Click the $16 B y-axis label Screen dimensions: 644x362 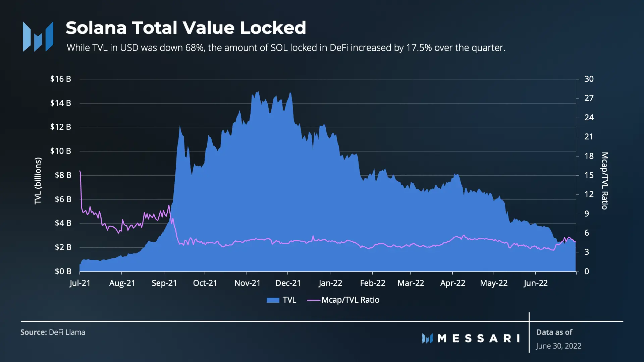[61, 79]
